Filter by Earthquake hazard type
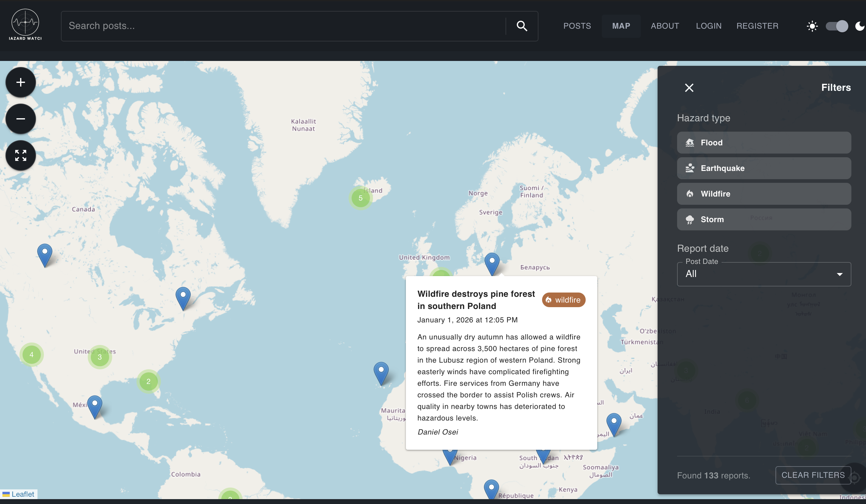This screenshot has width=866, height=504. tap(764, 168)
